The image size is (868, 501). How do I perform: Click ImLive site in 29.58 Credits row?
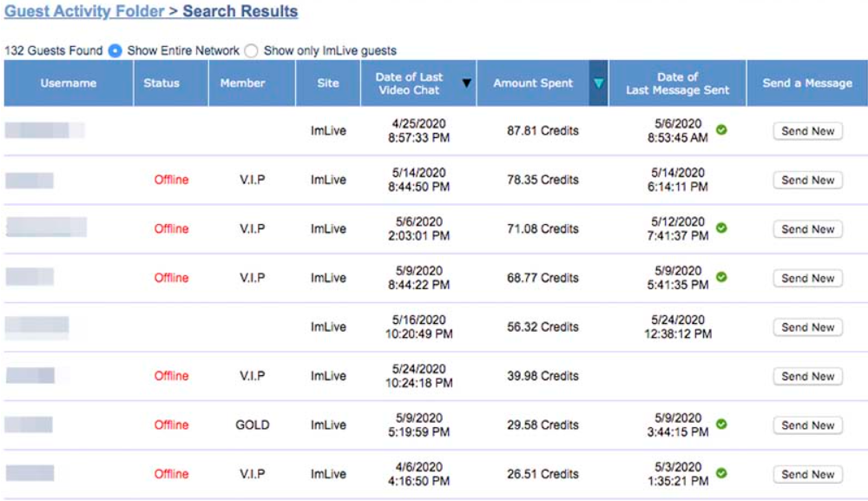click(x=328, y=425)
